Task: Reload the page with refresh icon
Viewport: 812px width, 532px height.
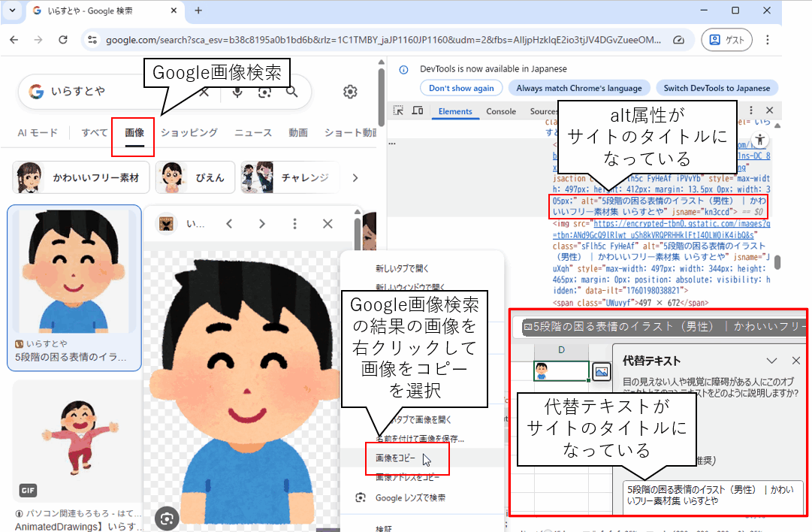Action: (x=62, y=40)
